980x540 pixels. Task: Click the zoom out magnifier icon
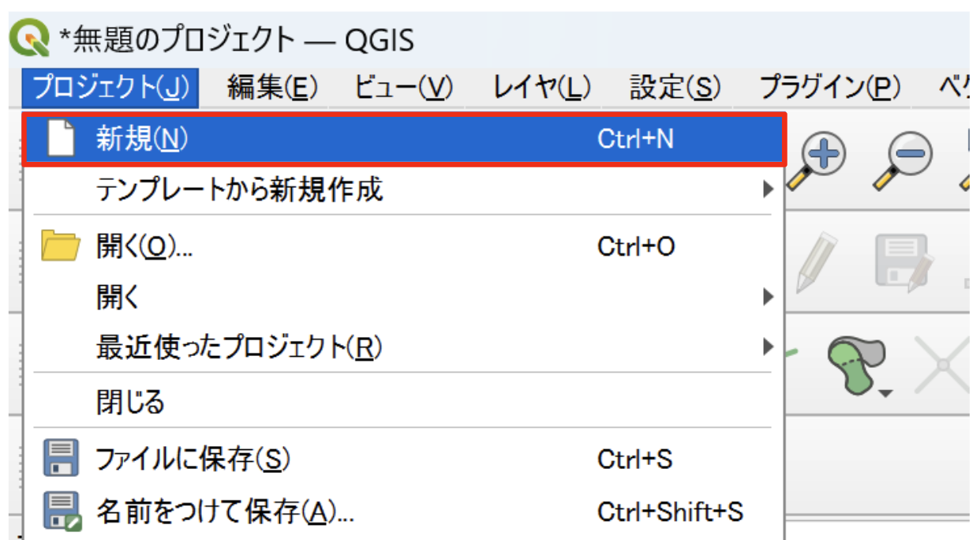pyautogui.click(x=901, y=158)
